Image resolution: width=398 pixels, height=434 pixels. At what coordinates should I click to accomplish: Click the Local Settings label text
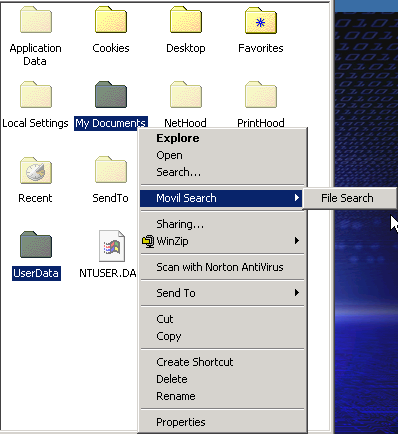pos(35,123)
